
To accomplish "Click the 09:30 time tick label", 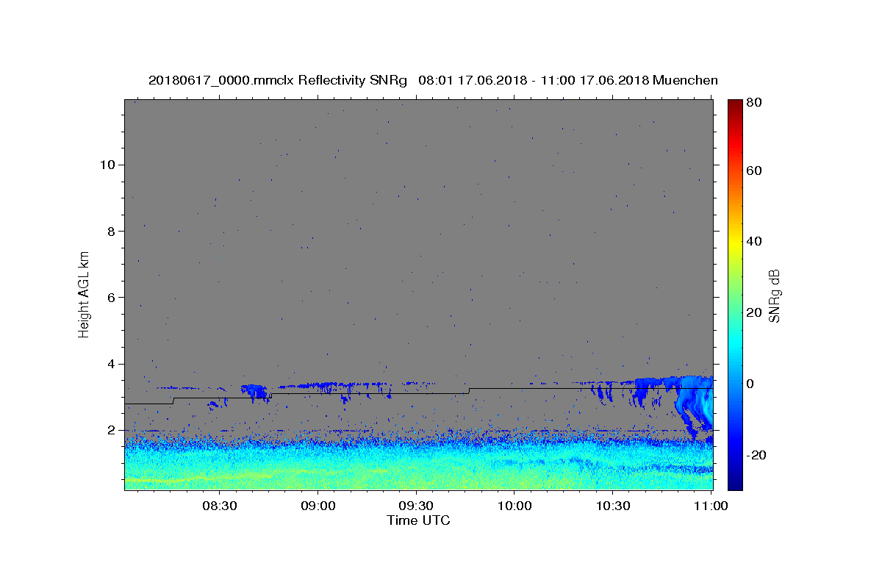I will tap(416, 506).
